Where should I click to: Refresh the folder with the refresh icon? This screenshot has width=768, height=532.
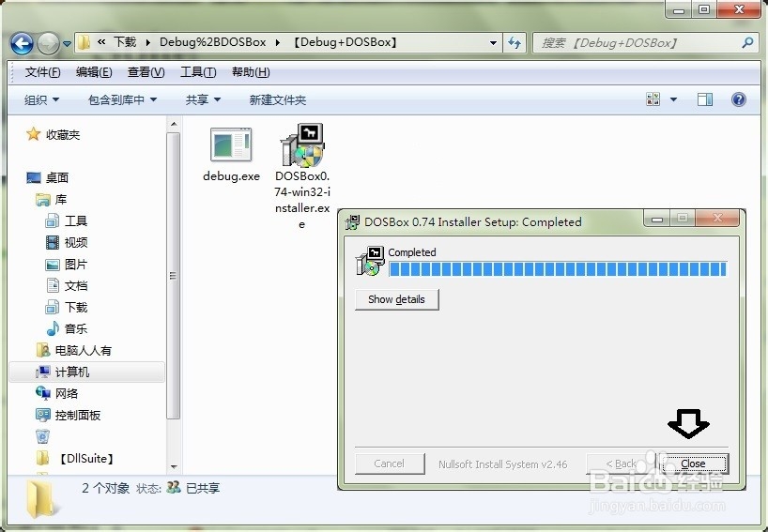[x=515, y=43]
